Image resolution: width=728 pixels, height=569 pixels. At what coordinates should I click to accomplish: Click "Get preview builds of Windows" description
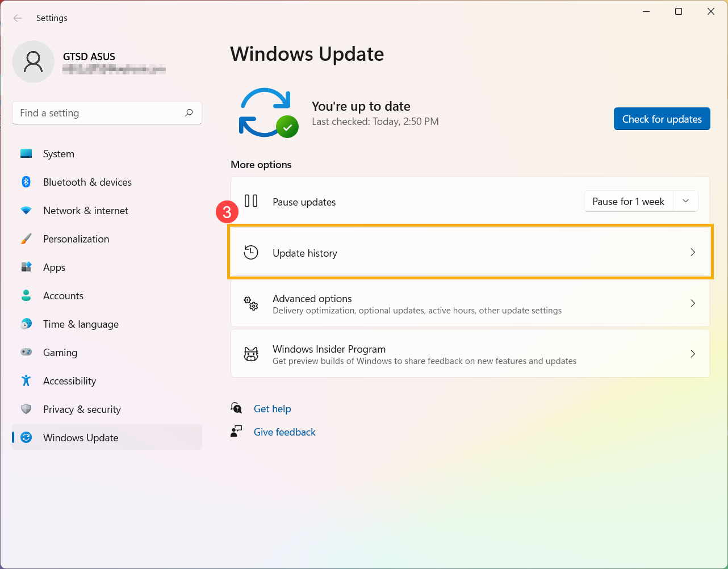(x=425, y=361)
